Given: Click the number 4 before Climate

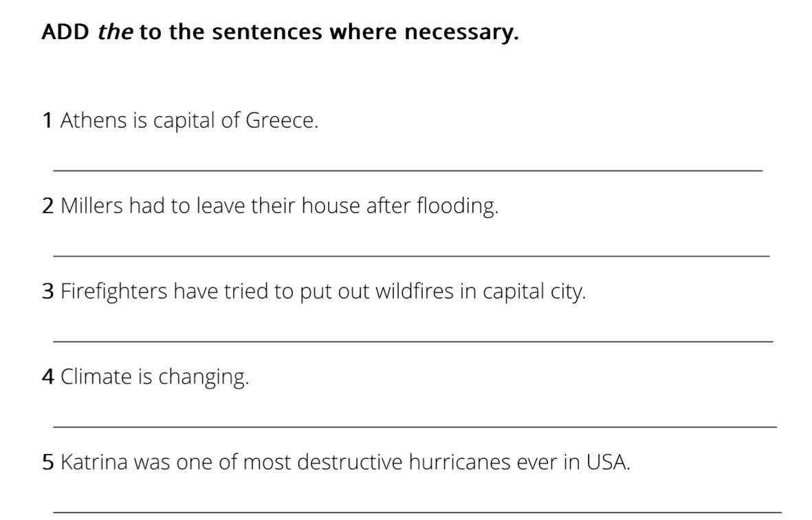Looking at the screenshot, I should (x=47, y=377).
